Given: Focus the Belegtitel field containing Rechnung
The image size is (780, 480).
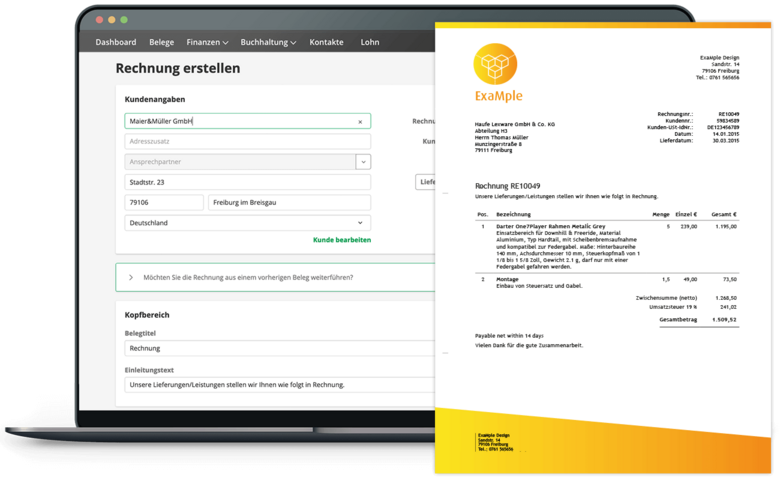Looking at the screenshot, I should click(280, 348).
